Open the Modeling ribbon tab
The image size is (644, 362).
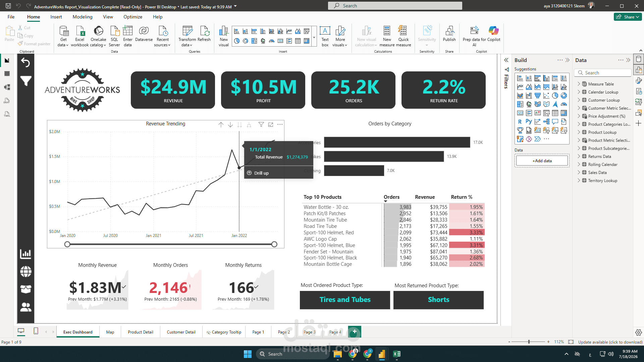pyautogui.click(x=83, y=17)
